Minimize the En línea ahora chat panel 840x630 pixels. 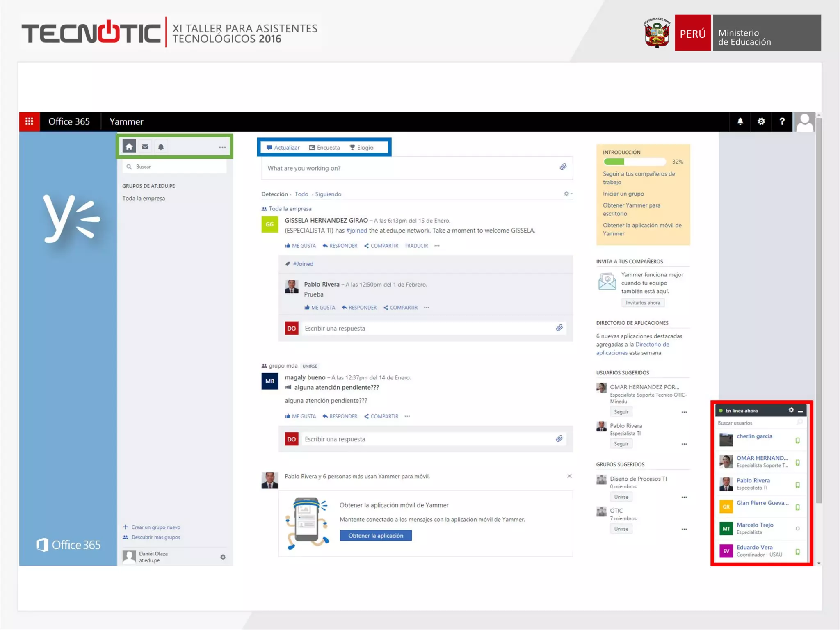801,411
